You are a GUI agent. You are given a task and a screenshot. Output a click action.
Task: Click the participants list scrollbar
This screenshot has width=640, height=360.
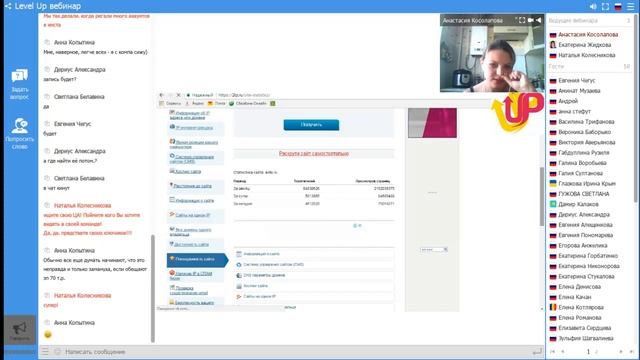(x=636, y=108)
